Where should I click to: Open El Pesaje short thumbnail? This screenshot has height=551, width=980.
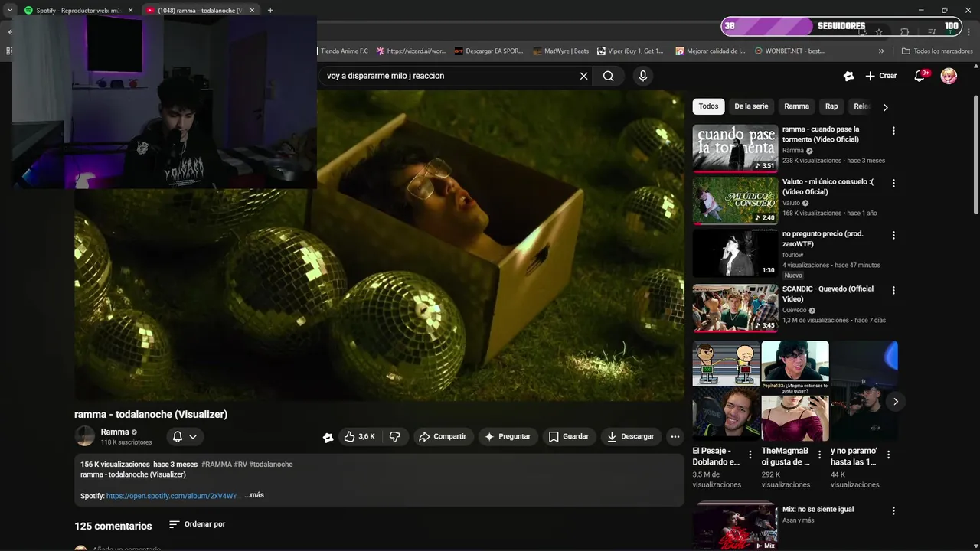(x=726, y=391)
